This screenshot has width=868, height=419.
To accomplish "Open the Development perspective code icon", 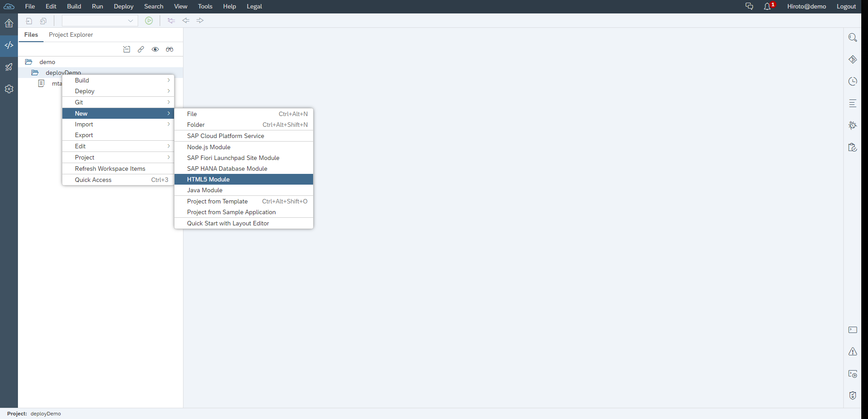I will (x=9, y=45).
